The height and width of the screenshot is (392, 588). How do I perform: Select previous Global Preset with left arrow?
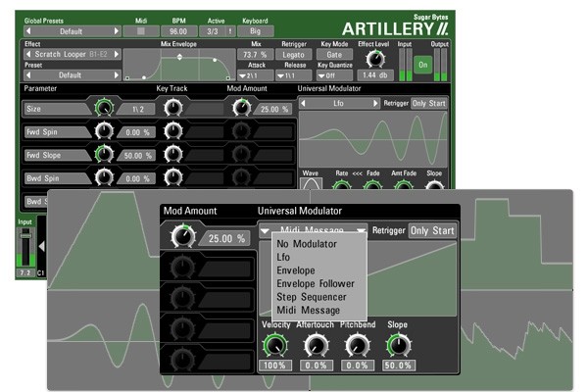[28, 31]
